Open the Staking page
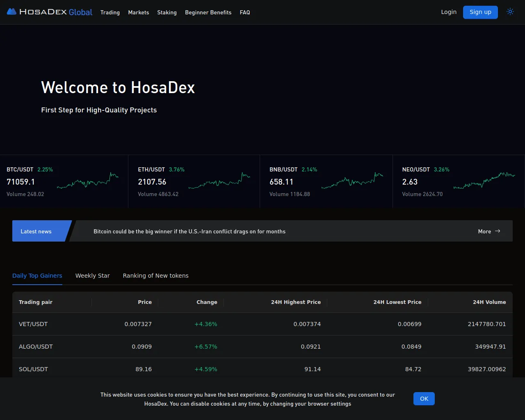 click(x=167, y=12)
